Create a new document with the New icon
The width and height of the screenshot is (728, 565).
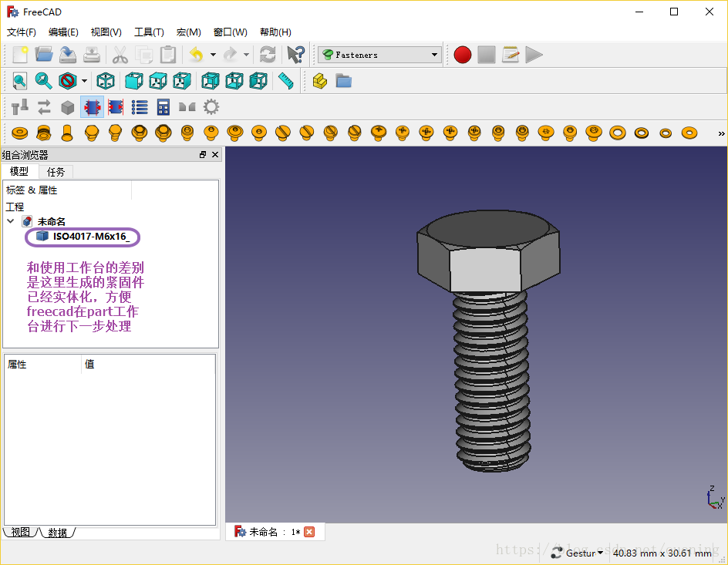(x=20, y=55)
